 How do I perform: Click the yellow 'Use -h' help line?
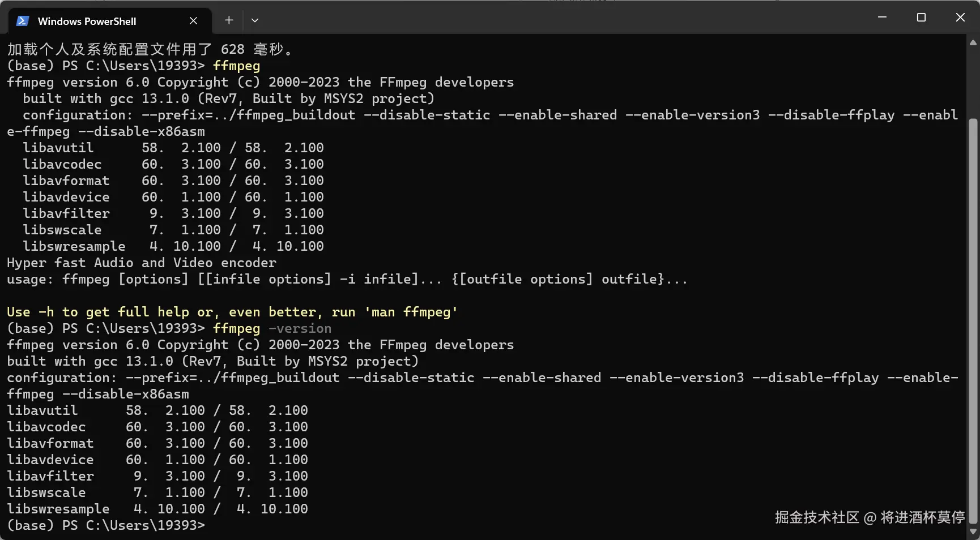[x=232, y=312]
